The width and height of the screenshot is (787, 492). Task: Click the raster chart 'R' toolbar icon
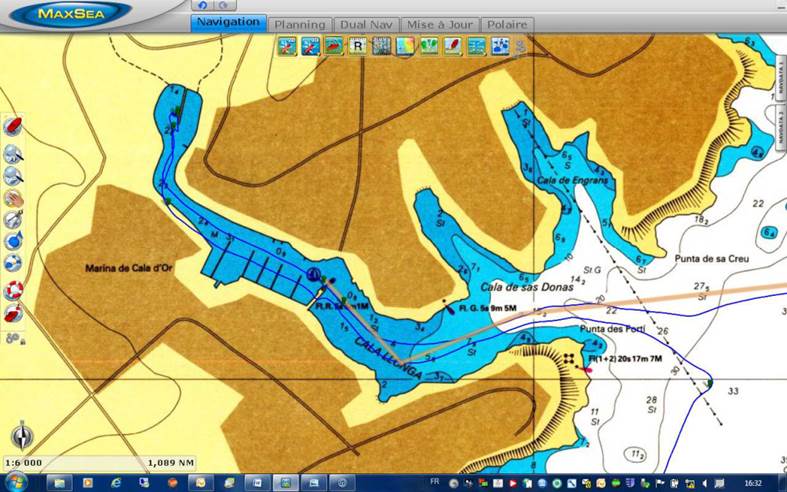[357, 46]
